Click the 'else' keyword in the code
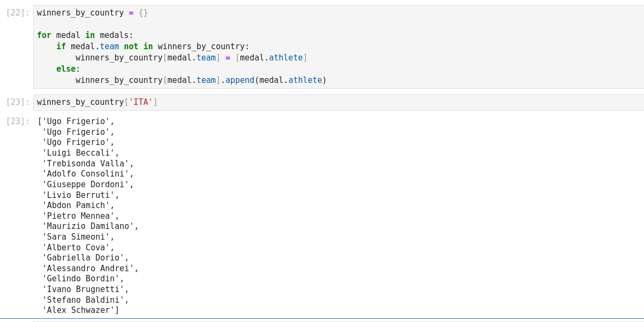Screen dimensions: 644x322 pos(66,69)
